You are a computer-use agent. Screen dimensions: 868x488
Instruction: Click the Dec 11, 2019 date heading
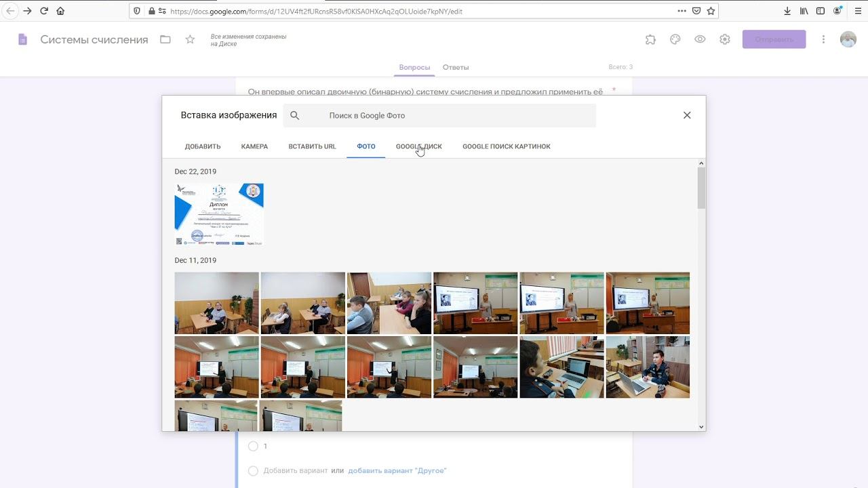click(195, 260)
